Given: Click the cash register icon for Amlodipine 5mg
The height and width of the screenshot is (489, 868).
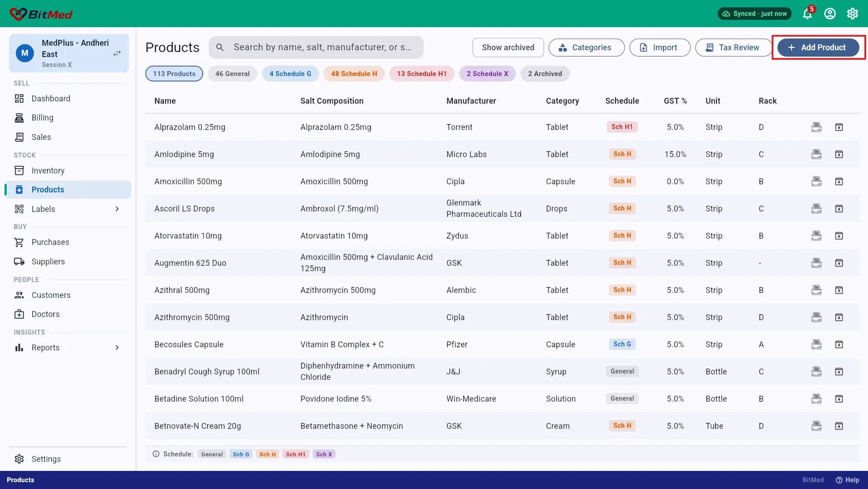Looking at the screenshot, I should [x=816, y=154].
